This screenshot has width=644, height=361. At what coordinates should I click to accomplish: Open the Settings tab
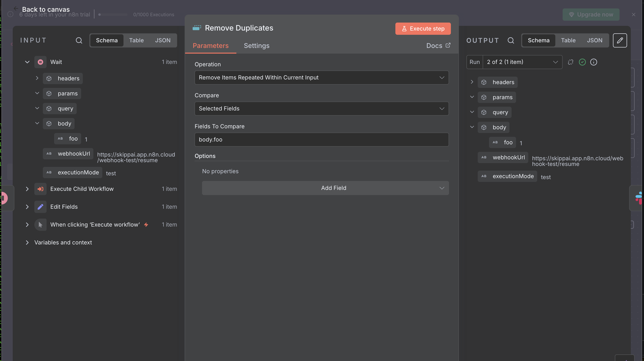point(257,46)
